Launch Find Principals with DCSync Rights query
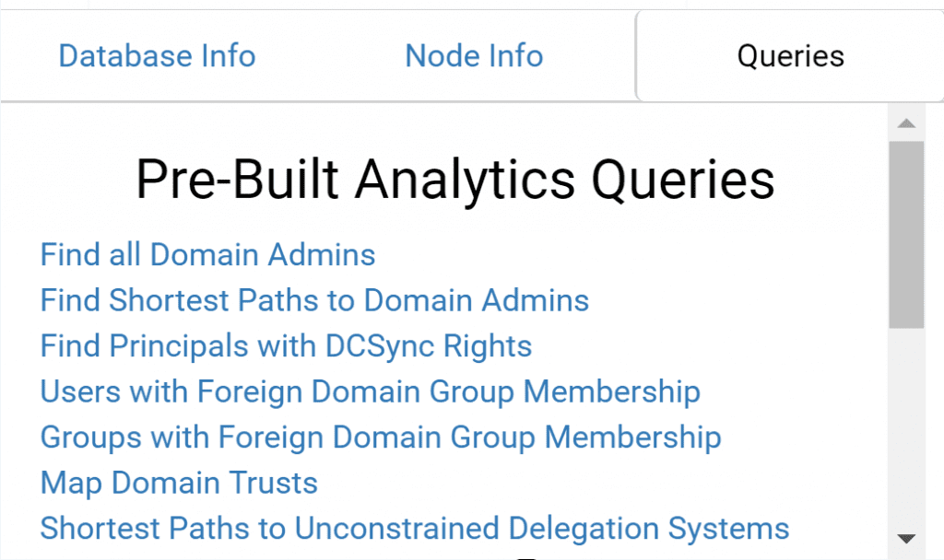Image resolution: width=944 pixels, height=560 pixels. [286, 345]
